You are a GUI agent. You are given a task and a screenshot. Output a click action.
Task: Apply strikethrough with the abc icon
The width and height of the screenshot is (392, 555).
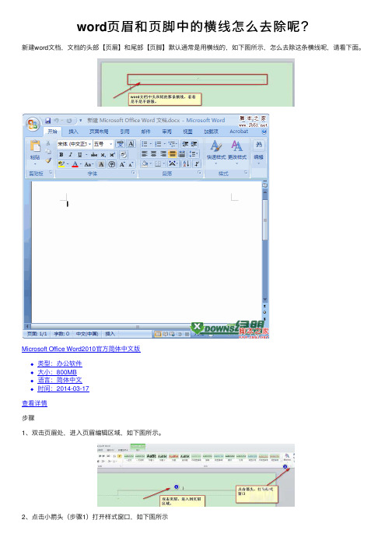tap(94, 155)
